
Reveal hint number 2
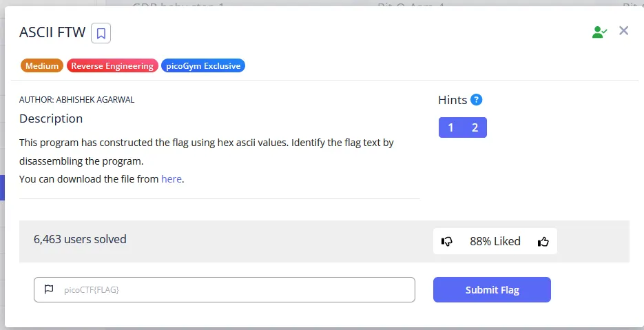click(475, 127)
